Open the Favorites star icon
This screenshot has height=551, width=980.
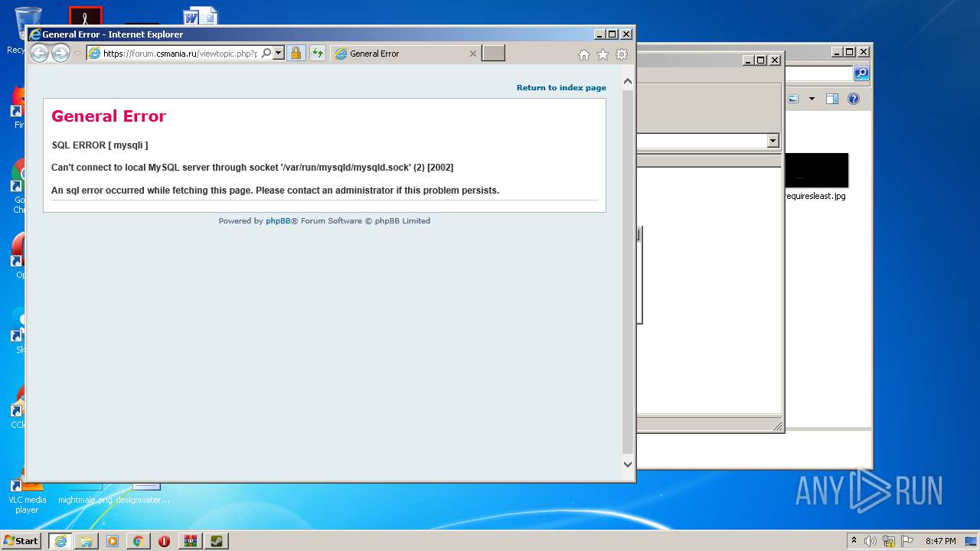point(603,54)
